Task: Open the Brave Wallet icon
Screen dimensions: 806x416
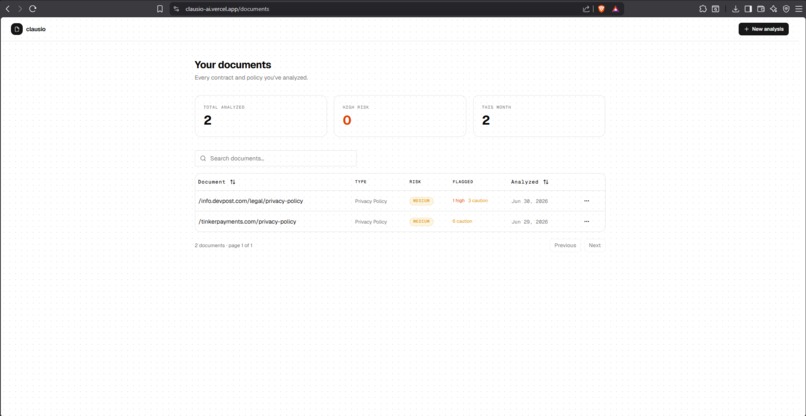Action: pos(761,9)
